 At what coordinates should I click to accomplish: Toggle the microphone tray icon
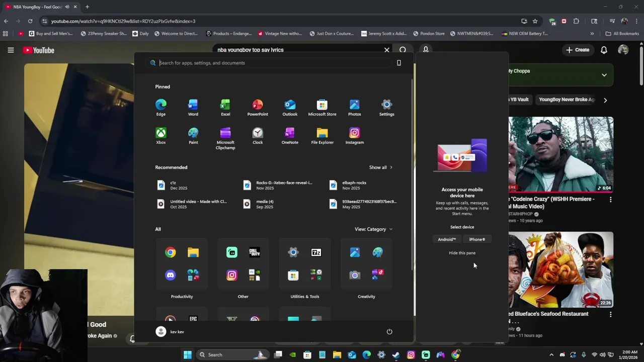pos(585,354)
